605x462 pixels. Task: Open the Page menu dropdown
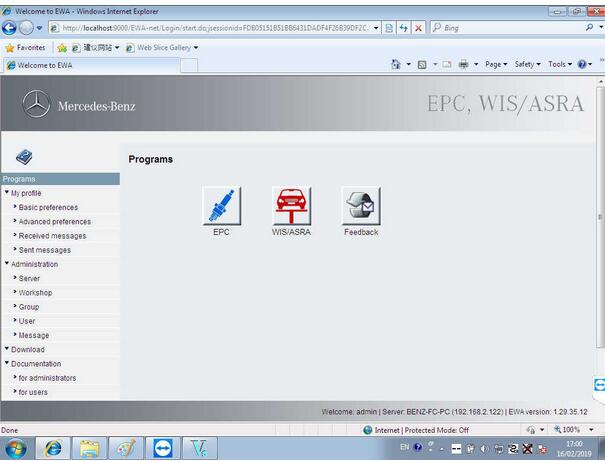click(496, 64)
